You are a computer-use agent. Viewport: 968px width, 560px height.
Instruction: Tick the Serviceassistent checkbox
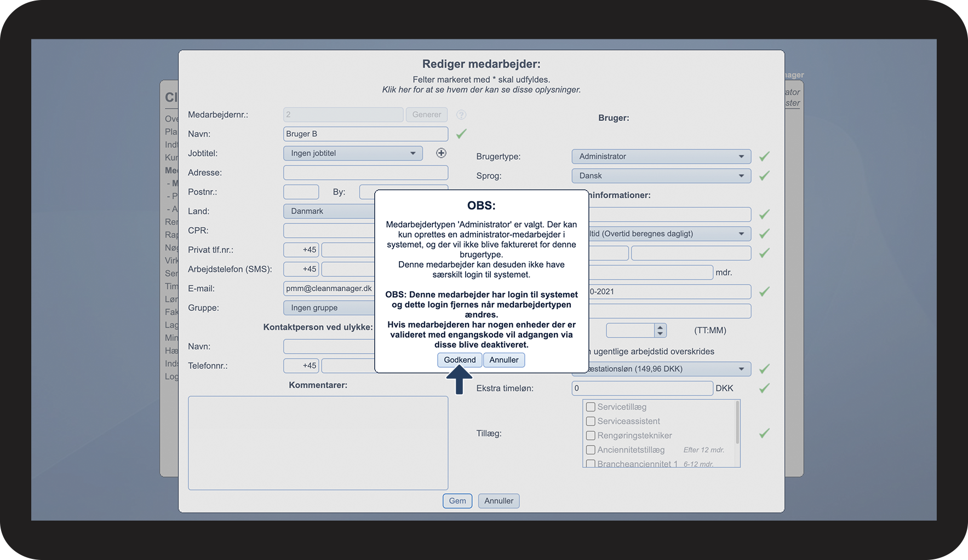[x=591, y=421]
